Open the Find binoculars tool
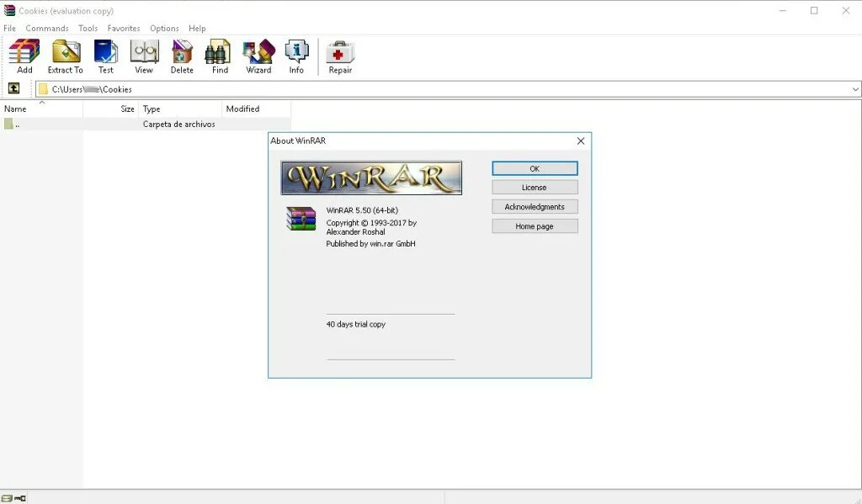The width and height of the screenshot is (862, 504). (220, 56)
